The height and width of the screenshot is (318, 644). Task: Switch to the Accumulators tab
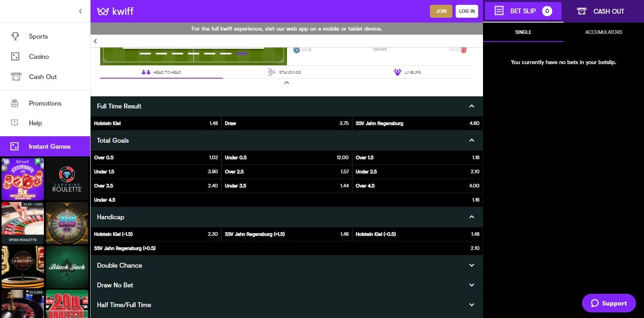604,32
